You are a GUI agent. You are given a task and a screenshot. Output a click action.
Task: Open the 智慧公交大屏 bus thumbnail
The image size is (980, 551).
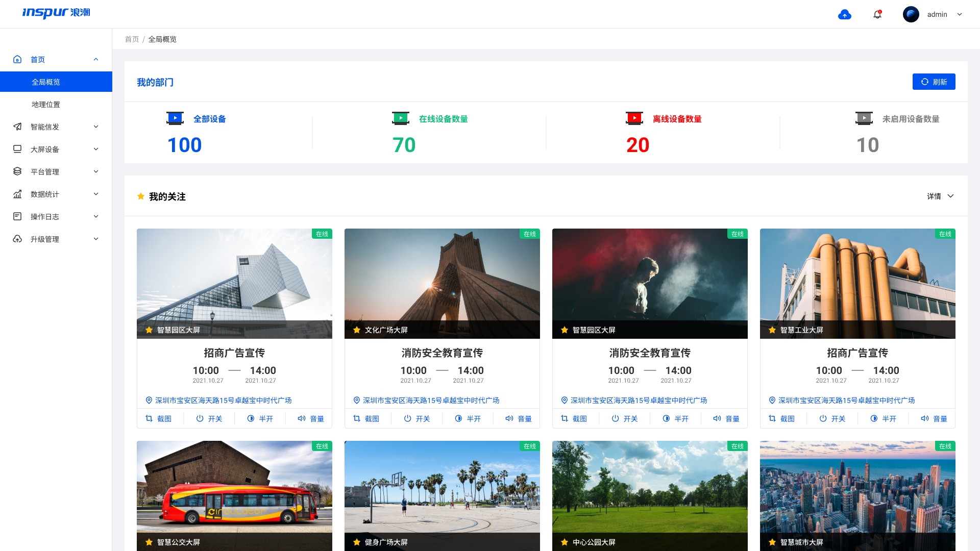[x=234, y=495]
